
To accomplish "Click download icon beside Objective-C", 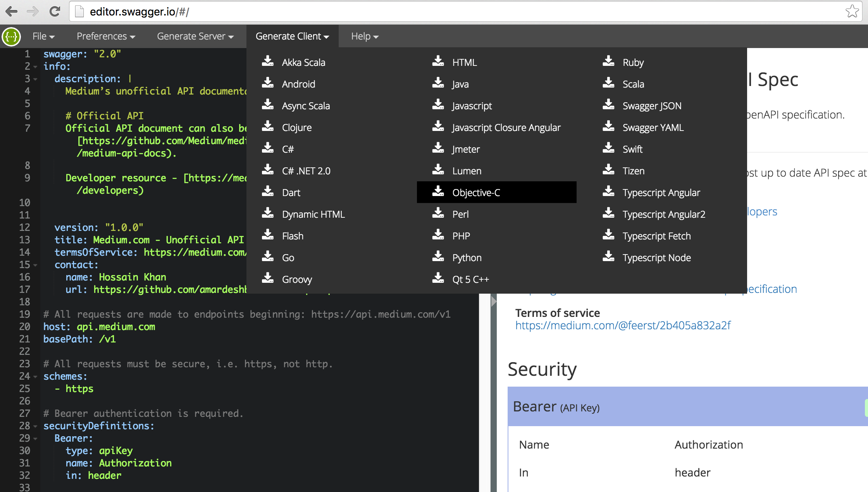I will [x=438, y=191].
